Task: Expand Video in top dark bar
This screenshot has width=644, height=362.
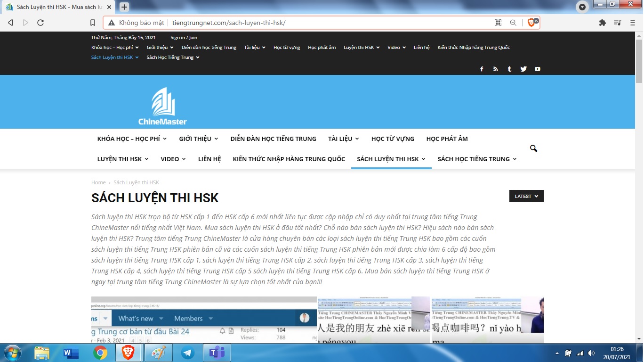Action: click(396, 47)
